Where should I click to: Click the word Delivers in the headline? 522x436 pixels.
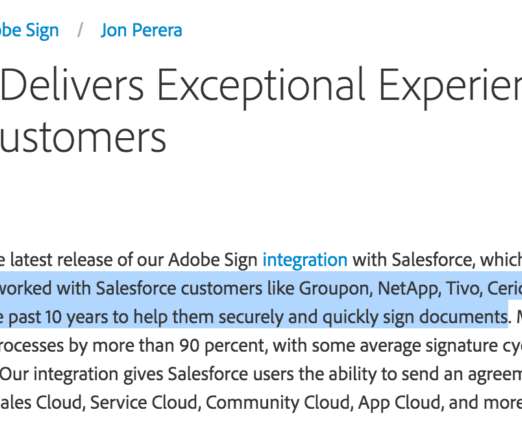point(73,85)
